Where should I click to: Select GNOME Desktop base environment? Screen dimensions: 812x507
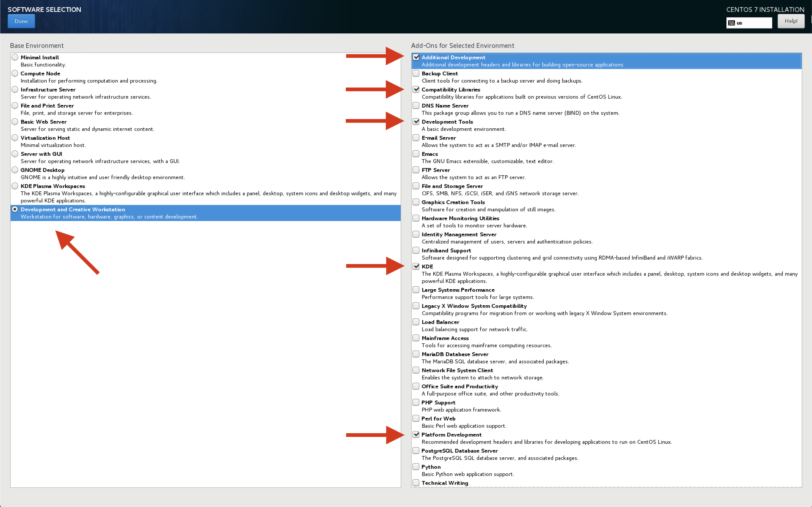click(x=15, y=170)
